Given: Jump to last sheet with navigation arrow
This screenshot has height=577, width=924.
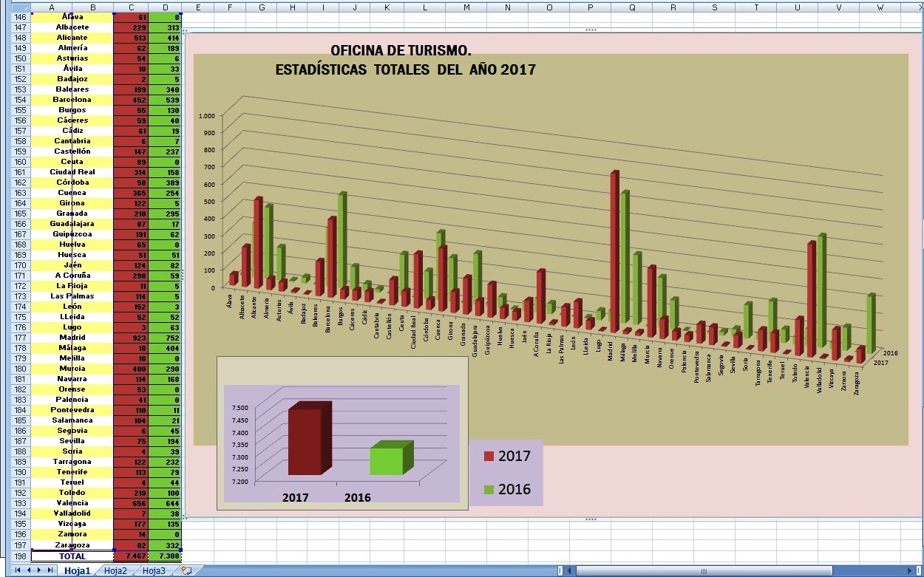Looking at the screenshot, I should (50, 570).
